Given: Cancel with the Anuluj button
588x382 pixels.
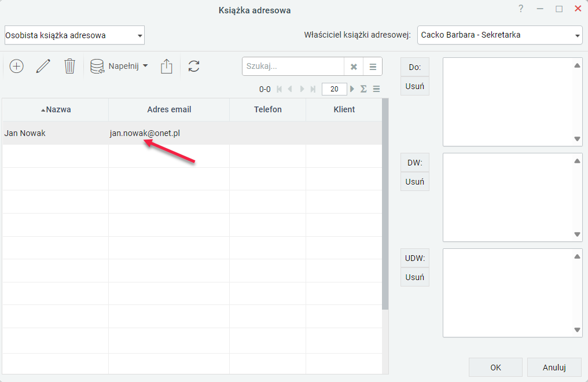Looking at the screenshot, I should click(x=554, y=368).
